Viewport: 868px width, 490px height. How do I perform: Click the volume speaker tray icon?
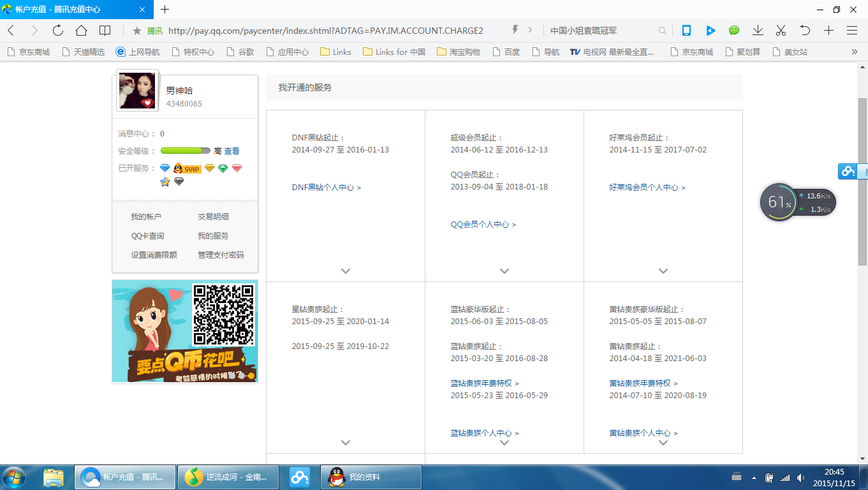[800, 477]
